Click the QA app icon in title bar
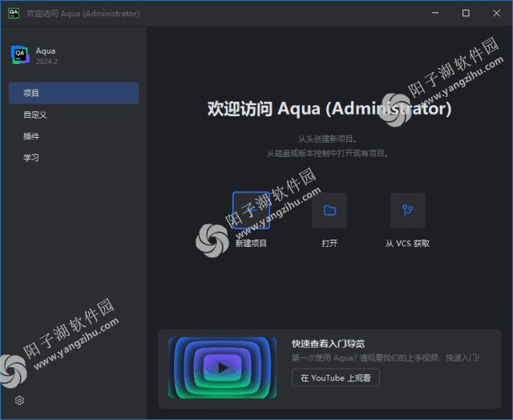513x420 pixels. coord(14,13)
